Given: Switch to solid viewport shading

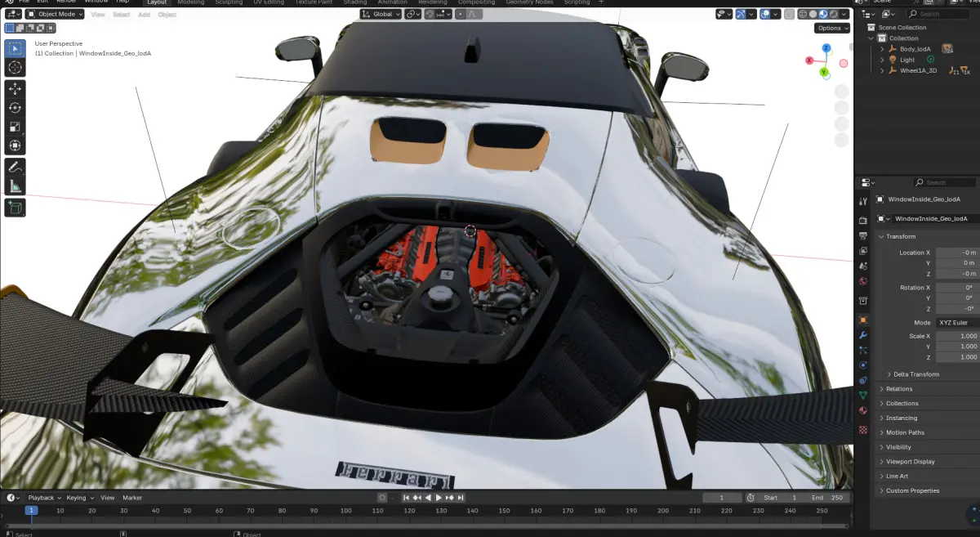Looking at the screenshot, I should (813, 14).
